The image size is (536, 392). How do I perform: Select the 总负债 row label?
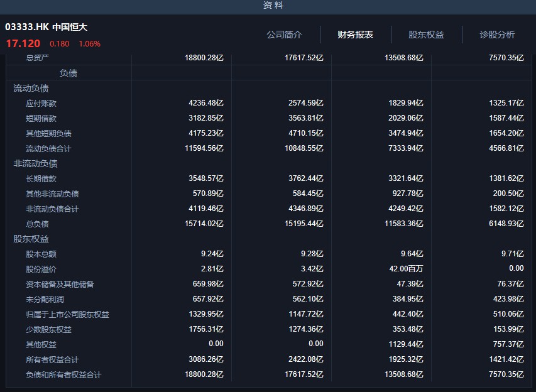[x=37, y=224]
